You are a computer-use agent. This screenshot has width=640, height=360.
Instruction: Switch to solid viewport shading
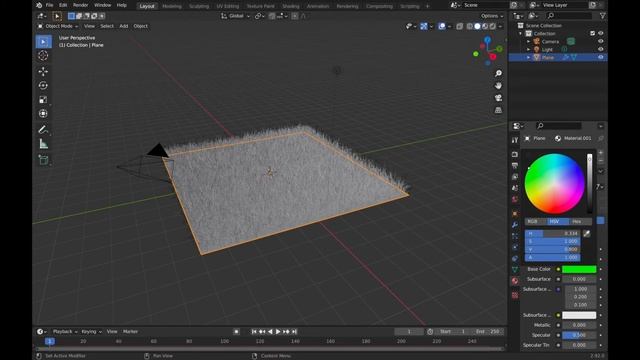point(477,26)
